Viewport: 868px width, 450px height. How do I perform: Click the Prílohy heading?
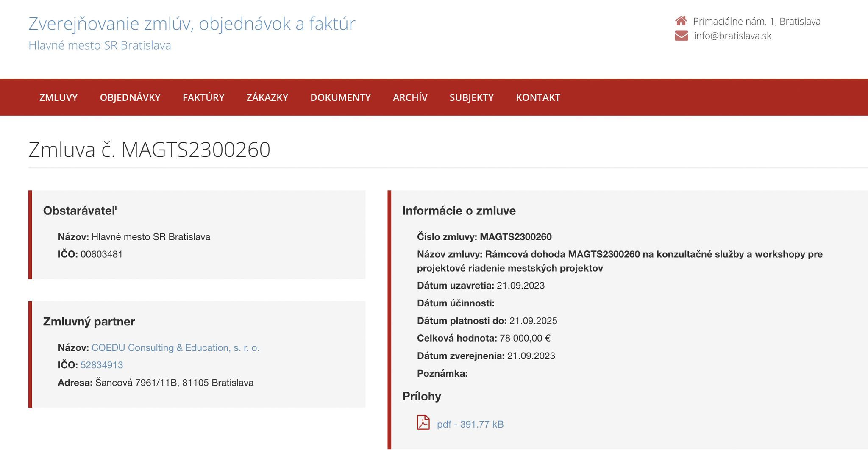pos(422,397)
